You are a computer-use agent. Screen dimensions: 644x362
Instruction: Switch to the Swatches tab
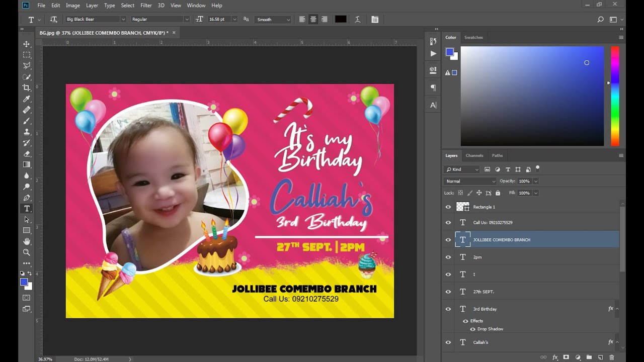click(x=473, y=37)
